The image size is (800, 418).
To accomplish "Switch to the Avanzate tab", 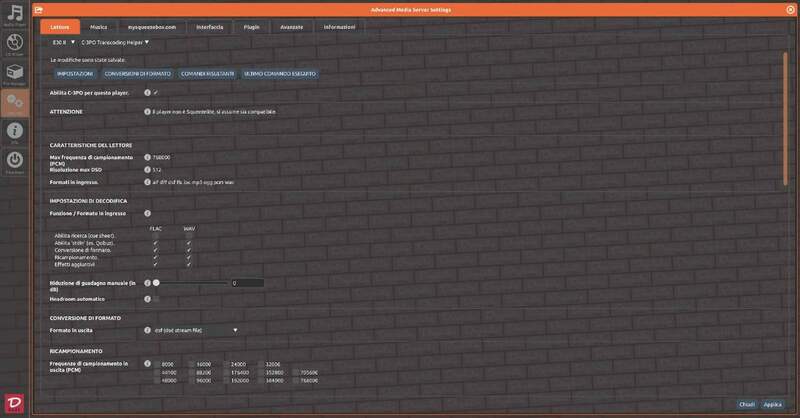I will (290, 27).
